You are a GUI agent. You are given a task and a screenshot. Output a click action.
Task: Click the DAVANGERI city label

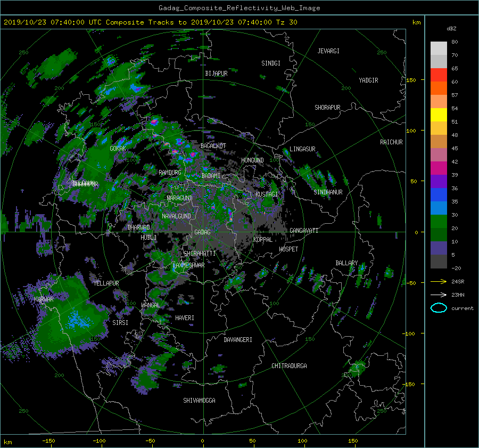tap(238, 340)
